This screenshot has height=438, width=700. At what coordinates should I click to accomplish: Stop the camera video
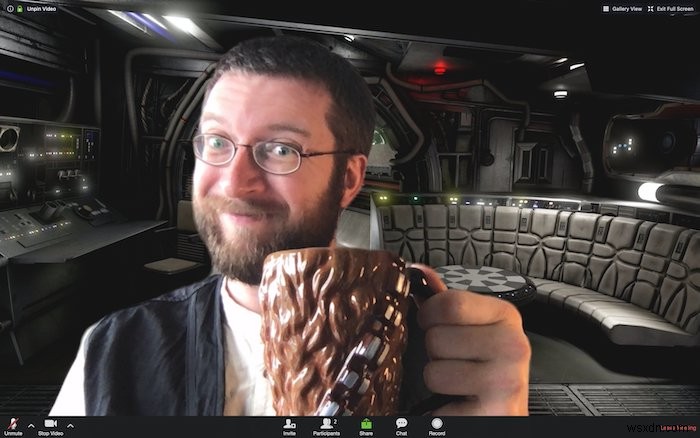click(x=50, y=424)
